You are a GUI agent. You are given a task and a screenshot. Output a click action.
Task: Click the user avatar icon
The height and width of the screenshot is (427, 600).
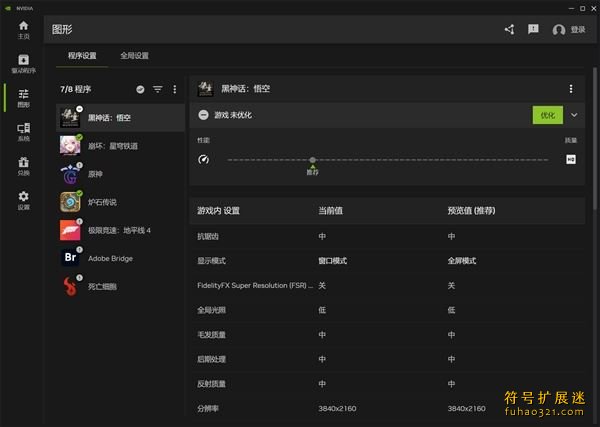559,29
